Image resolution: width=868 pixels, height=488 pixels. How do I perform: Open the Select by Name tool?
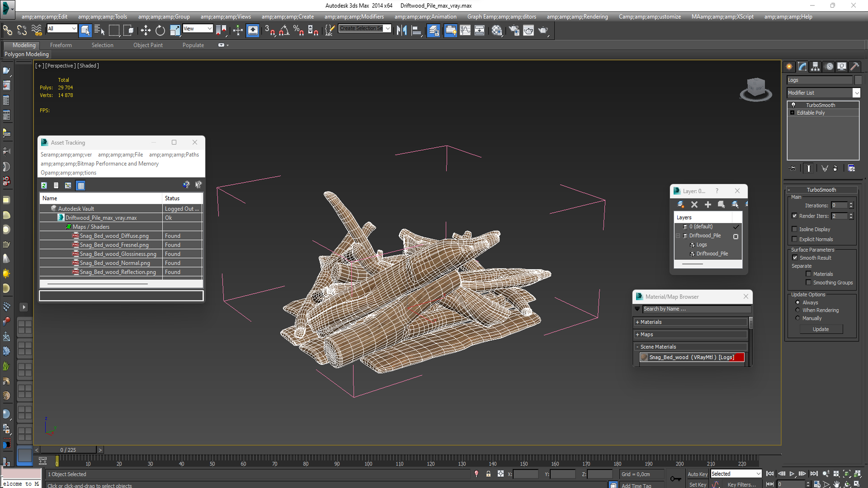click(99, 30)
